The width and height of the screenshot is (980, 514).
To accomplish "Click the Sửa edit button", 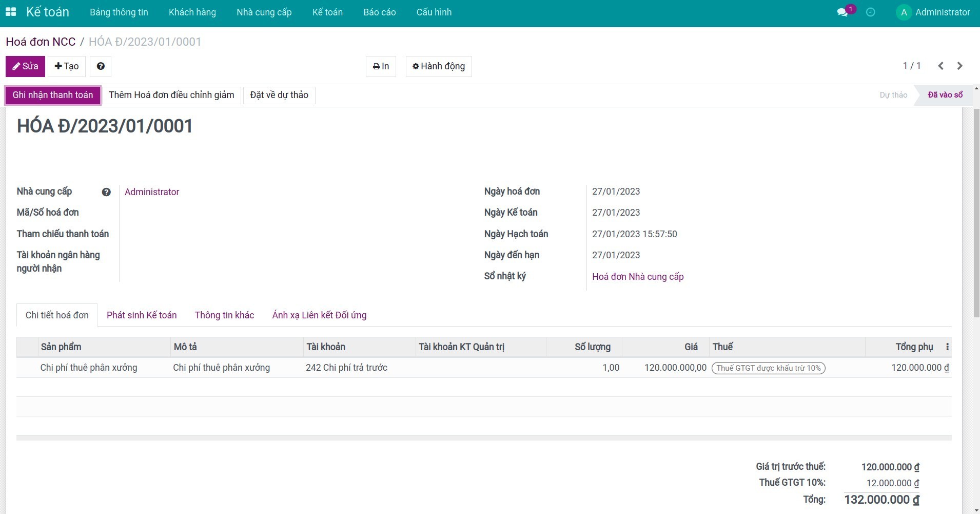I will (x=25, y=66).
